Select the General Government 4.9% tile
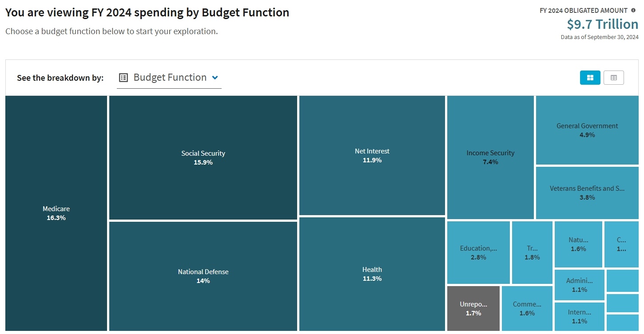 point(587,130)
